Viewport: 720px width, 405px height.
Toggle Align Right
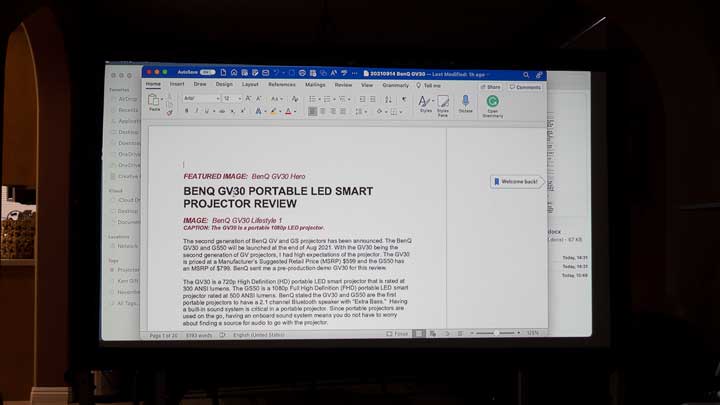point(333,112)
